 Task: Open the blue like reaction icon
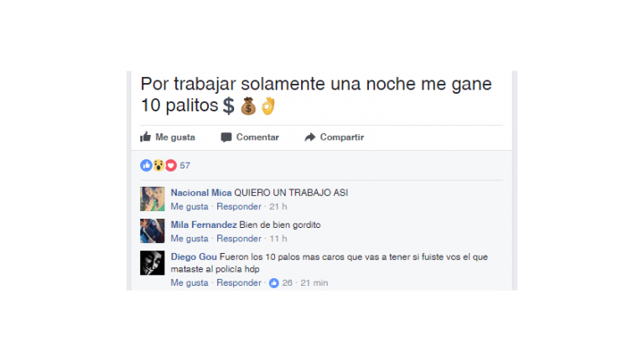point(146,165)
